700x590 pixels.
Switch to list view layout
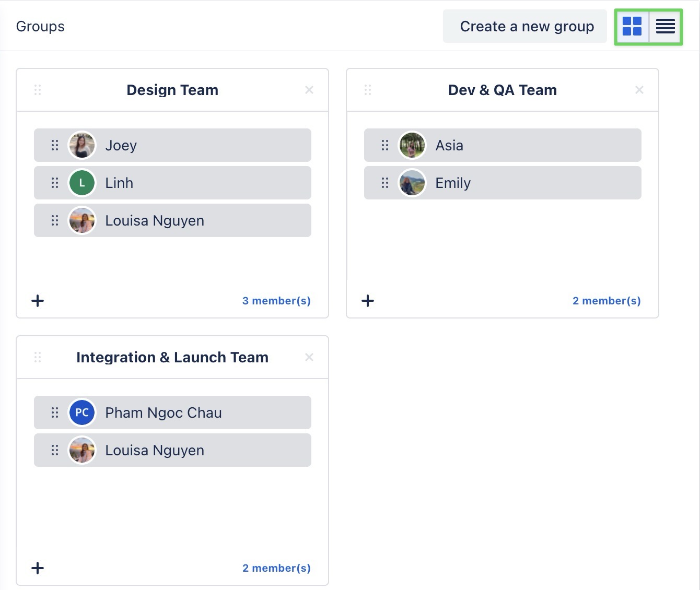[665, 26]
